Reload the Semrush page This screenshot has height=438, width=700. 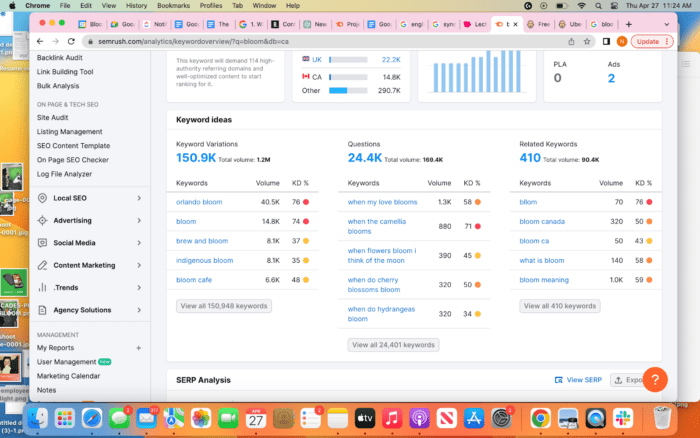(71, 41)
